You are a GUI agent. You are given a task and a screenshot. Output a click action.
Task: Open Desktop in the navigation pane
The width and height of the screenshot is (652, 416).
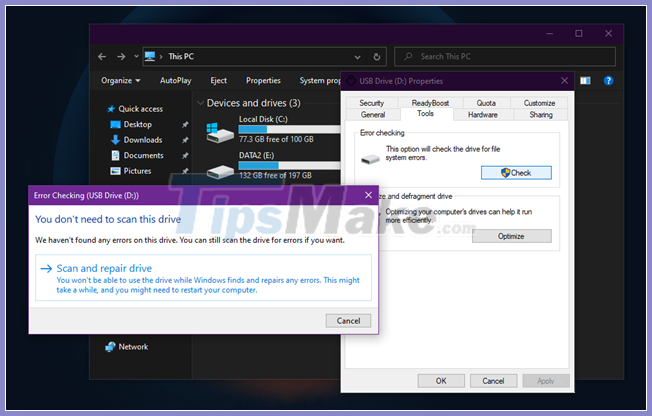click(131, 124)
